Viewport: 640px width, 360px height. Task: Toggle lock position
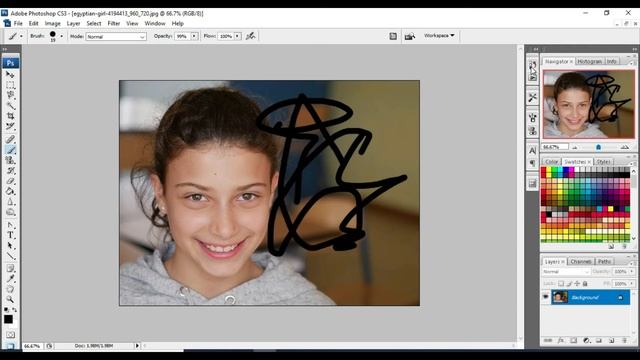pyautogui.click(x=577, y=283)
